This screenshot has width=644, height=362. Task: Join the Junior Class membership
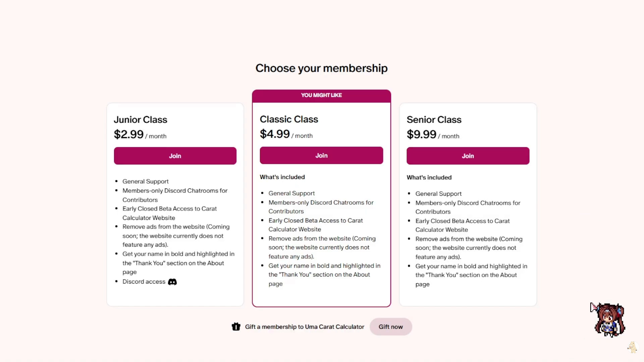(x=175, y=156)
